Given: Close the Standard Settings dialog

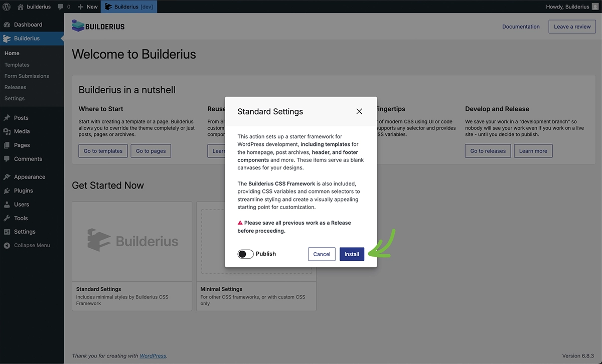Looking at the screenshot, I should 359,111.
